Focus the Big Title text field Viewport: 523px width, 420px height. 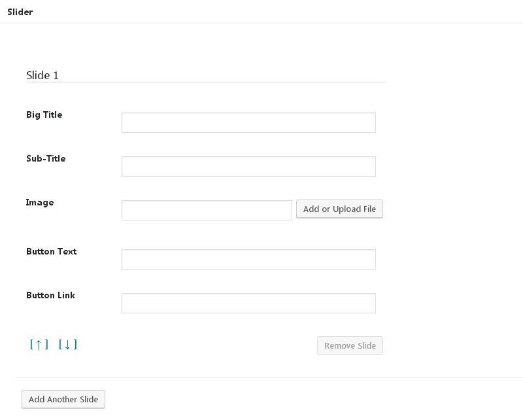pyautogui.click(x=248, y=122)
